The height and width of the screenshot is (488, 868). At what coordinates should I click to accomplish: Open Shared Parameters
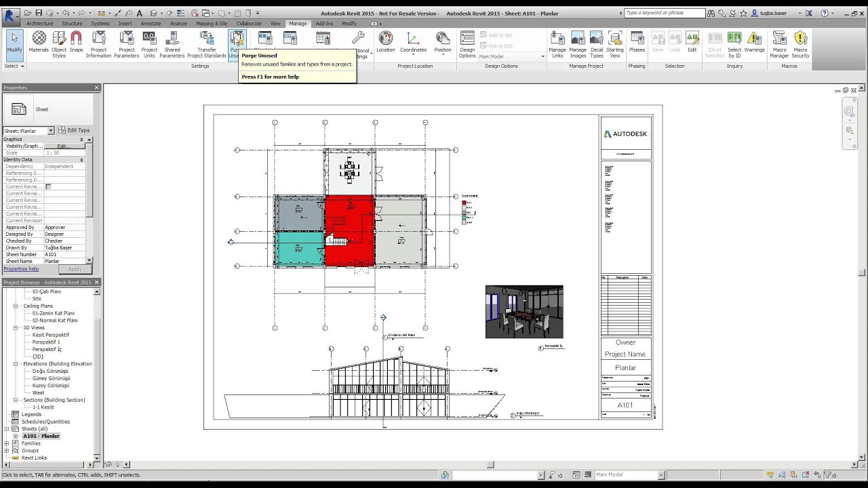pyautogui.click(x=172, y=44)
